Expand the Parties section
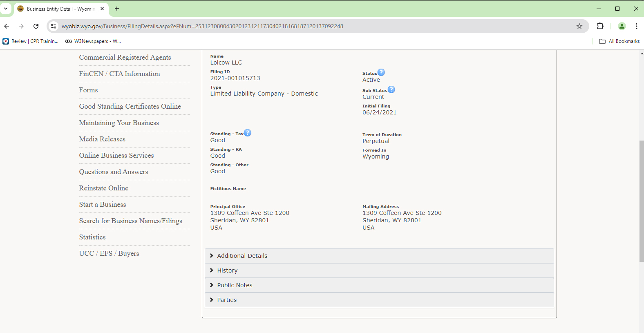The width and height of the screenshot is (644, 333). click(x=379, y=300)
